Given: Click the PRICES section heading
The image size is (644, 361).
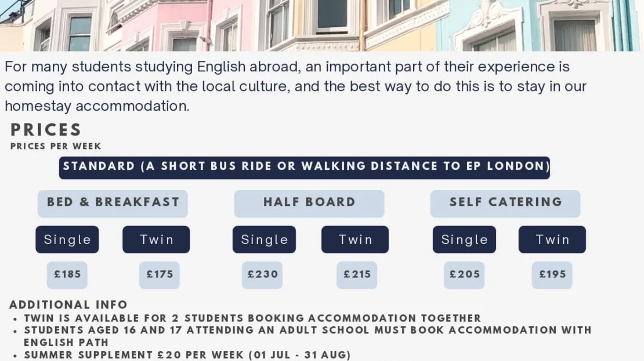Looking at the screenshot, I should click(x=46, y=130).
